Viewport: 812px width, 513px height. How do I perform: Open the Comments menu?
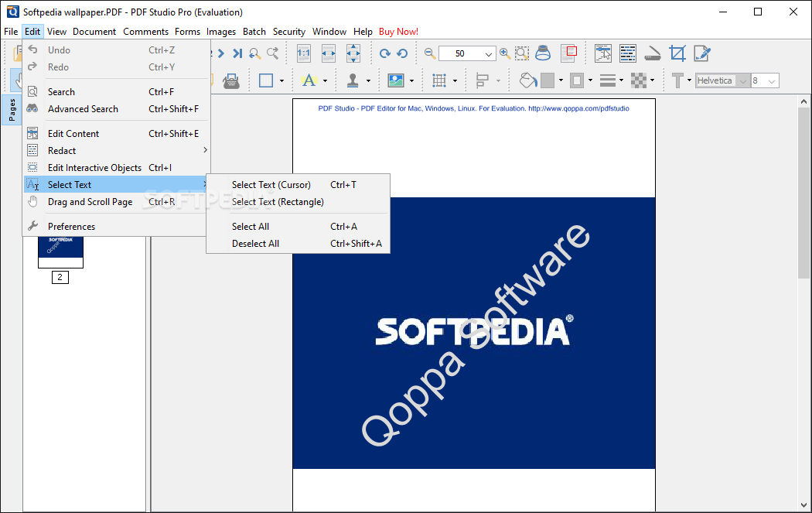pos(145,32)
